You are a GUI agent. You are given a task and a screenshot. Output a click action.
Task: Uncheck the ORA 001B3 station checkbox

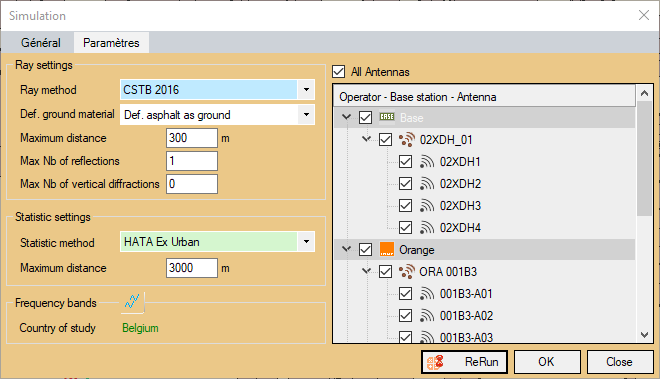pyautogui.click(x=386, y=272)
